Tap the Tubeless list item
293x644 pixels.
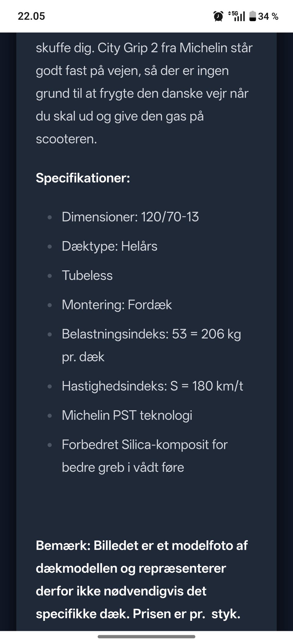pos(87,276)
